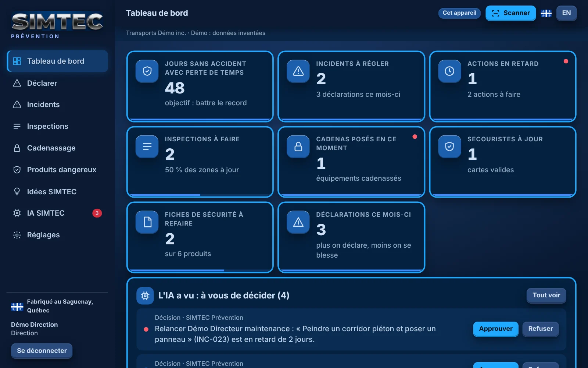Click the Se déconnecter button

point(42,351)
